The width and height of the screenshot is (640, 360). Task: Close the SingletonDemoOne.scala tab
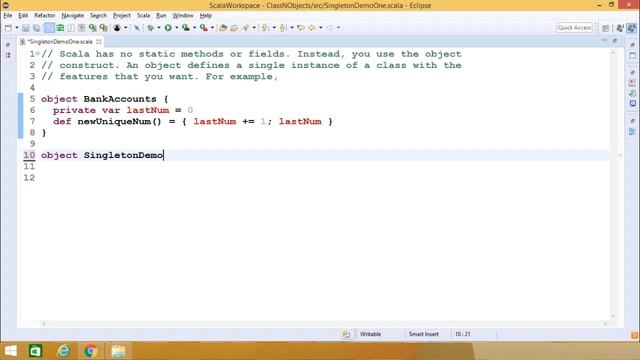click(99, 42)
